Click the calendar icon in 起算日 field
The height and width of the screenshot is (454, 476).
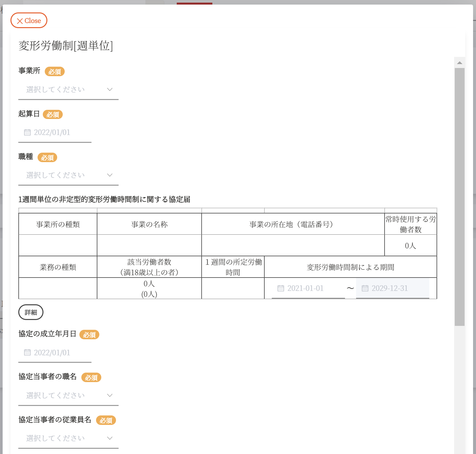click(27, 132)
